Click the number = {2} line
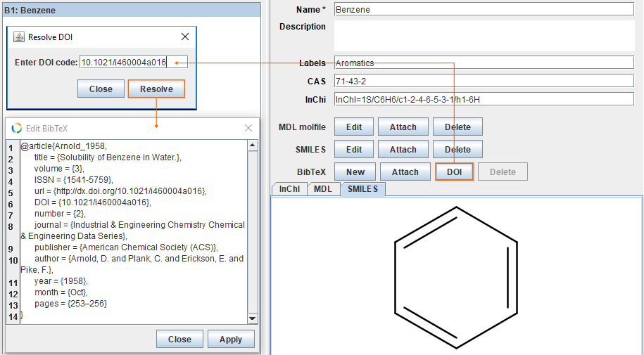This screenshot has height=355, width=644. tap(60, 214)
